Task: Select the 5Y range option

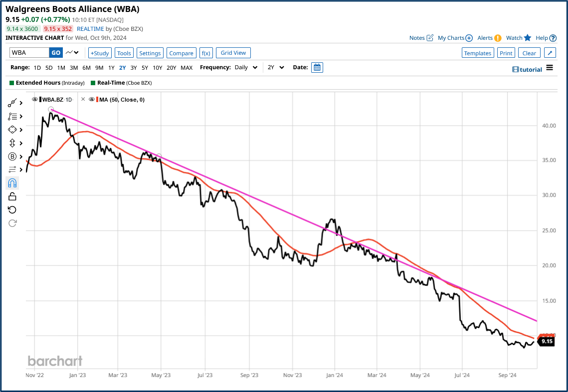Action: pyautogui.click(x=145, y=67)
